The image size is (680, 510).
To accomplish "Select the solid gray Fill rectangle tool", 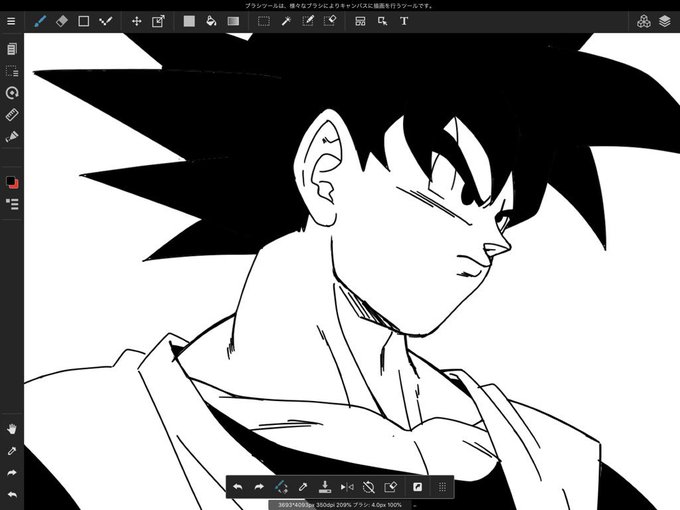I will 189,21.
